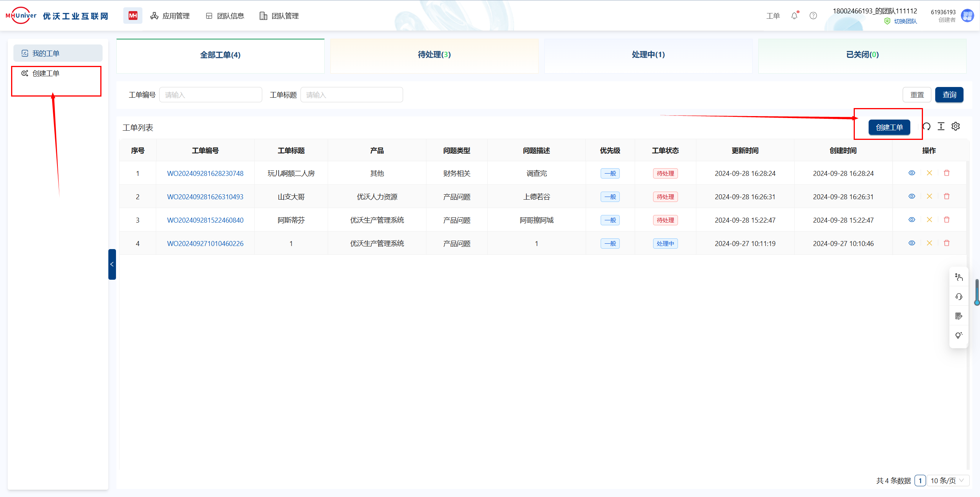Click the red MH app icon

(x=133, y=16)
